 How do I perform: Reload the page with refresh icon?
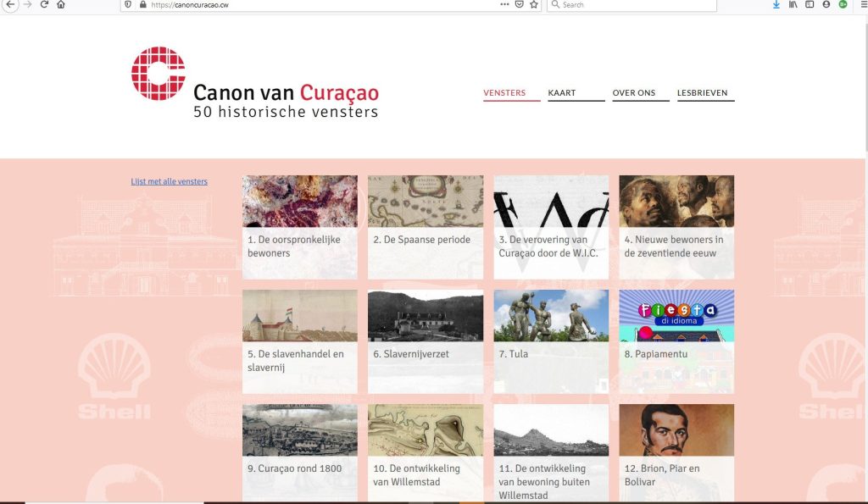(44, 4)
